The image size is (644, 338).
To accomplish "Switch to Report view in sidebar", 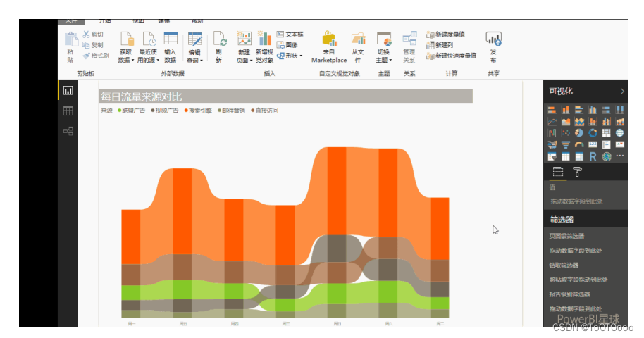I will click(x=68, y=91).
